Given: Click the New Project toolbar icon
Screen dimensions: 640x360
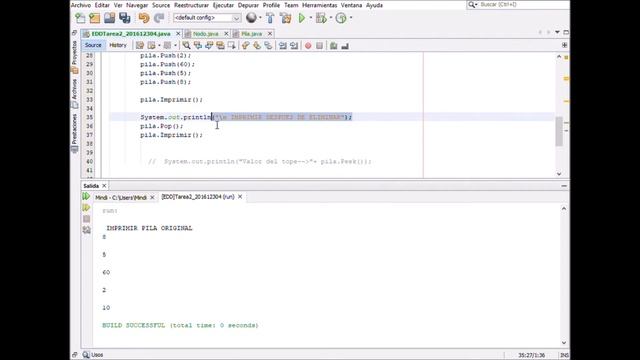Looking at the screenshot, I should (x=95, y=18).
